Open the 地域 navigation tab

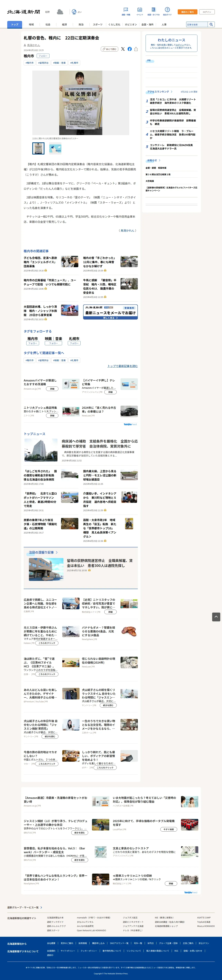point(31,24)
